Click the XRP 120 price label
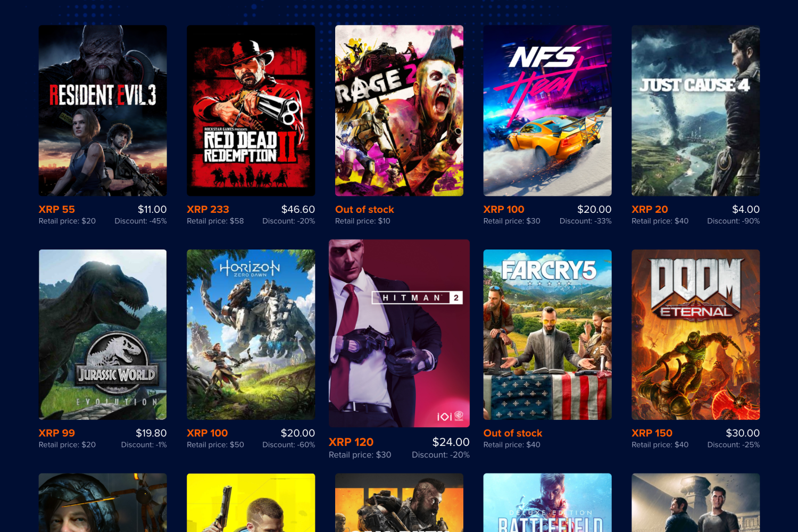Image resolution: width=798 pixels, height=532 pixels. point(351,442)
